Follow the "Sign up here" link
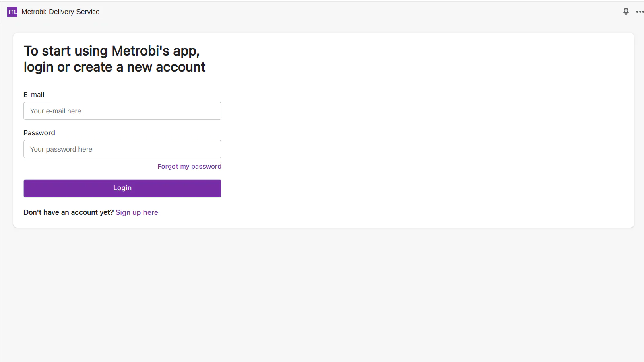 click(x=137, y=212)
